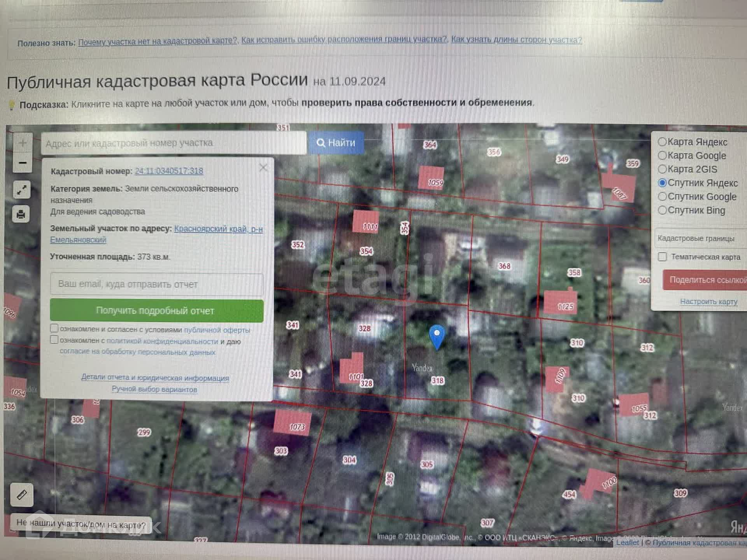Expand Ручной выбор вариантов option

(154, 389)
